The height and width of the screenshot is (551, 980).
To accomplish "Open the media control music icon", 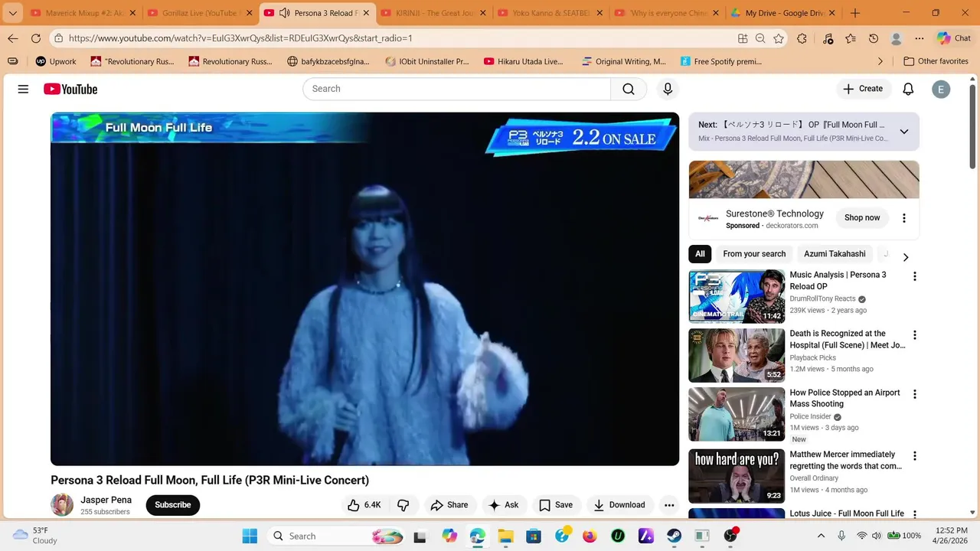I will pos(828,38).
